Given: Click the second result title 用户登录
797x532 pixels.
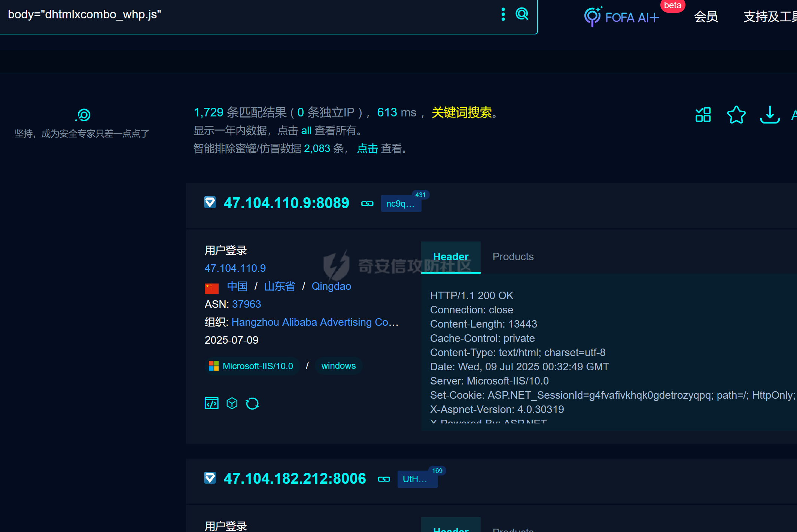Looking at the screenshot, I should 226,526.
